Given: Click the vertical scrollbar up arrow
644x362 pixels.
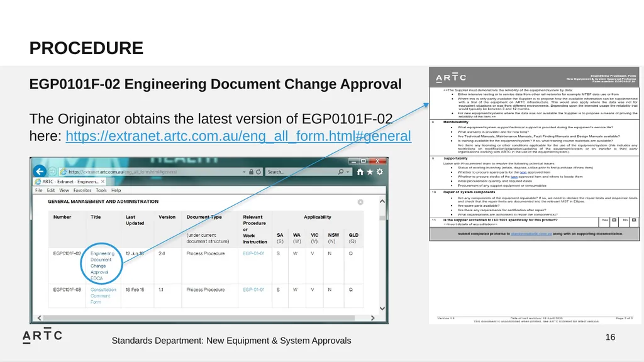Looking at the screenshot, I should pyautogui.click(x=382, y=202).
